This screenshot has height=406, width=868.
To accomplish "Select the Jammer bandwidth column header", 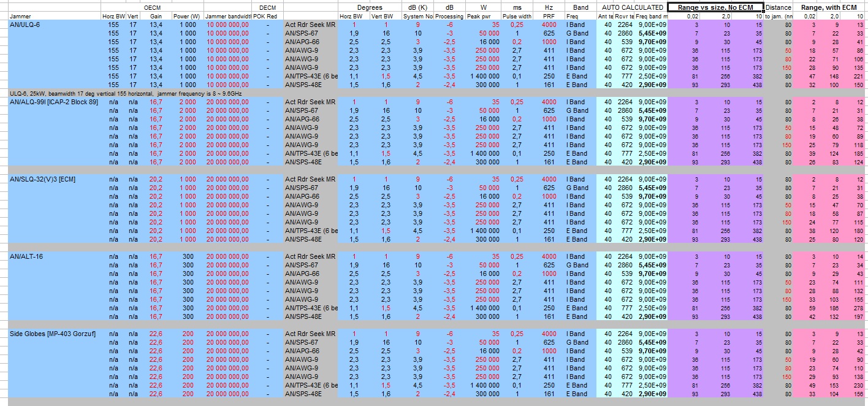I will [228, 16].
